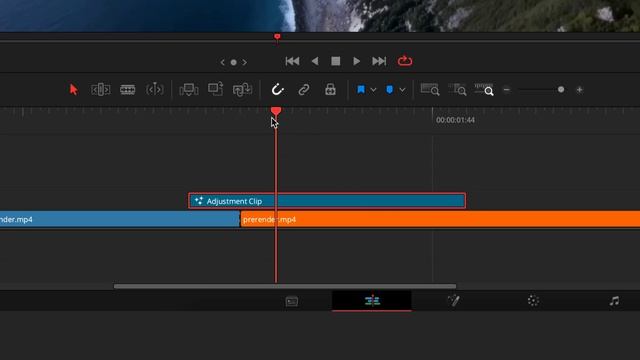Select the blue mp4 clip on the left

pos(120,219)
